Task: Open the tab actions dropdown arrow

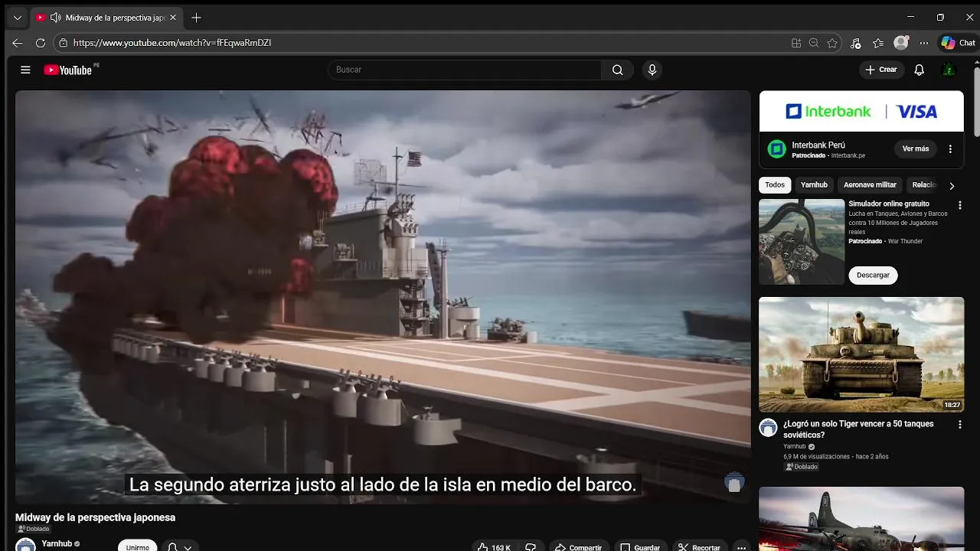Action: (x=18, y=18)
